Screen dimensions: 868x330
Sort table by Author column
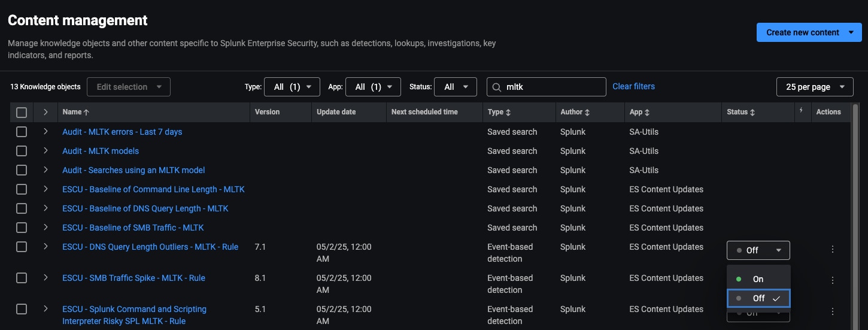587,112
